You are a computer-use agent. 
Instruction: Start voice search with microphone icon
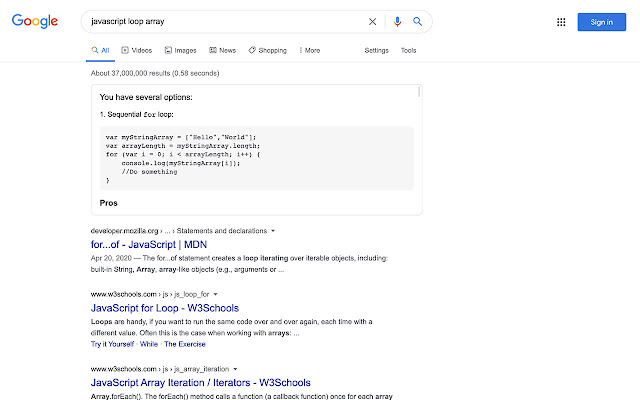tap(397, 22)
